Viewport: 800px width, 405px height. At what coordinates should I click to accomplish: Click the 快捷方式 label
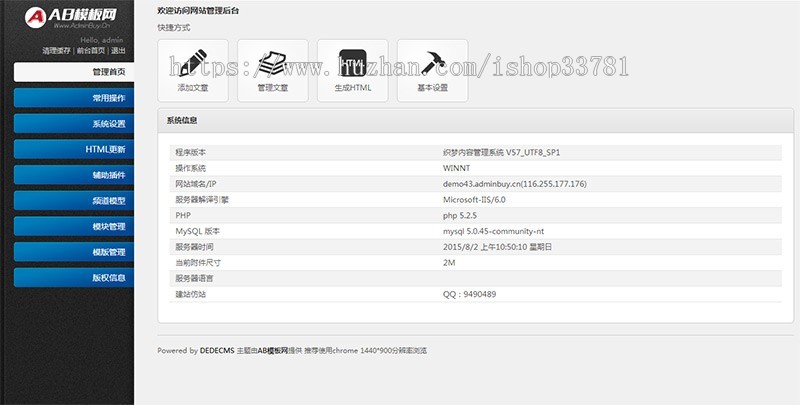[x=173, y=28]
